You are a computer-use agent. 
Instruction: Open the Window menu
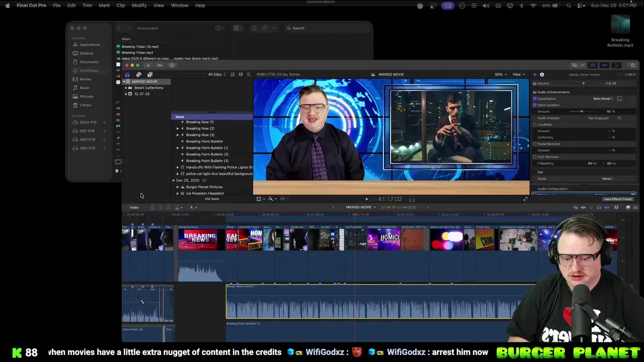tap(180, 6)
